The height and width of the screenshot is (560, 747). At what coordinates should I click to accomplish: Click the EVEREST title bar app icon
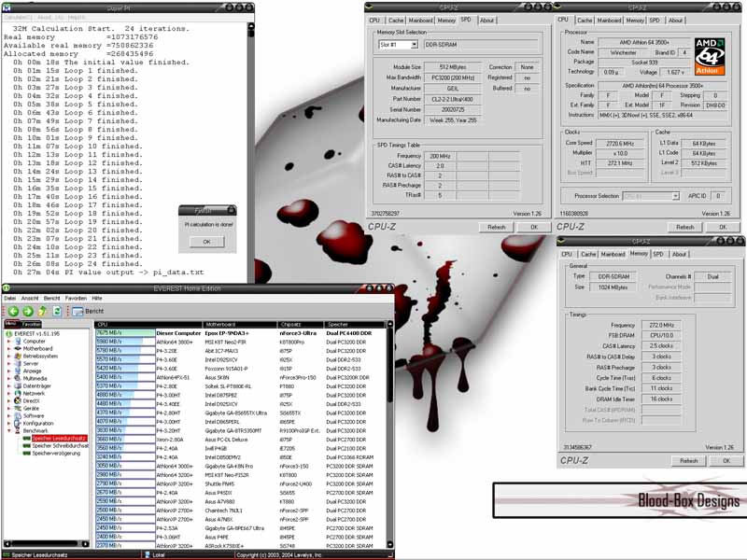tap(7, 288)
